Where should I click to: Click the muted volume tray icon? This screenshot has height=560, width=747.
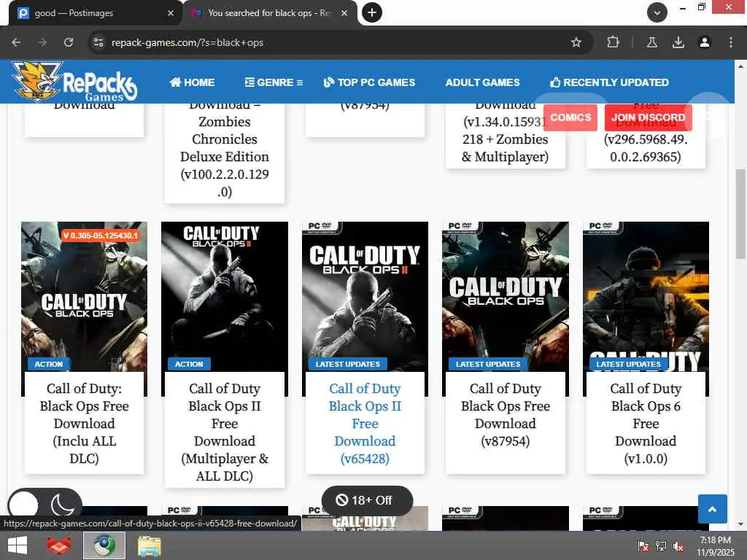point(678,545)
